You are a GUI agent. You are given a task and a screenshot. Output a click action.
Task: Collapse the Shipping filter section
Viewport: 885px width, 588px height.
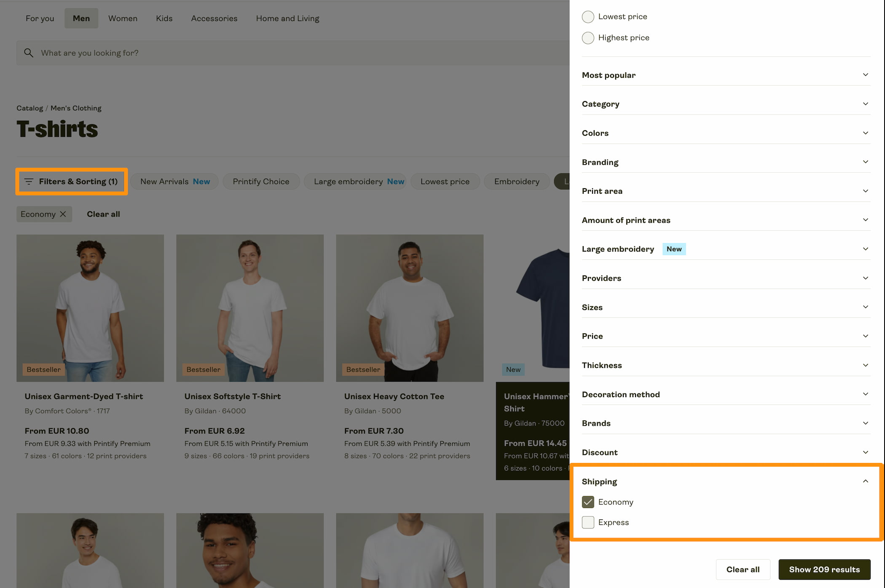726,481
